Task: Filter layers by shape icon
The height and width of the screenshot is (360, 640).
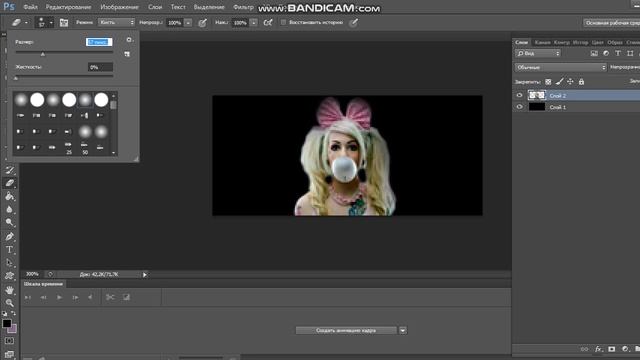Action: 630,53
